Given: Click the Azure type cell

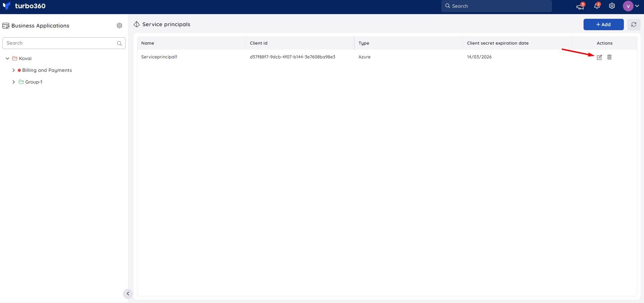Looking at the screenshot, I should (x=364, y=57).
